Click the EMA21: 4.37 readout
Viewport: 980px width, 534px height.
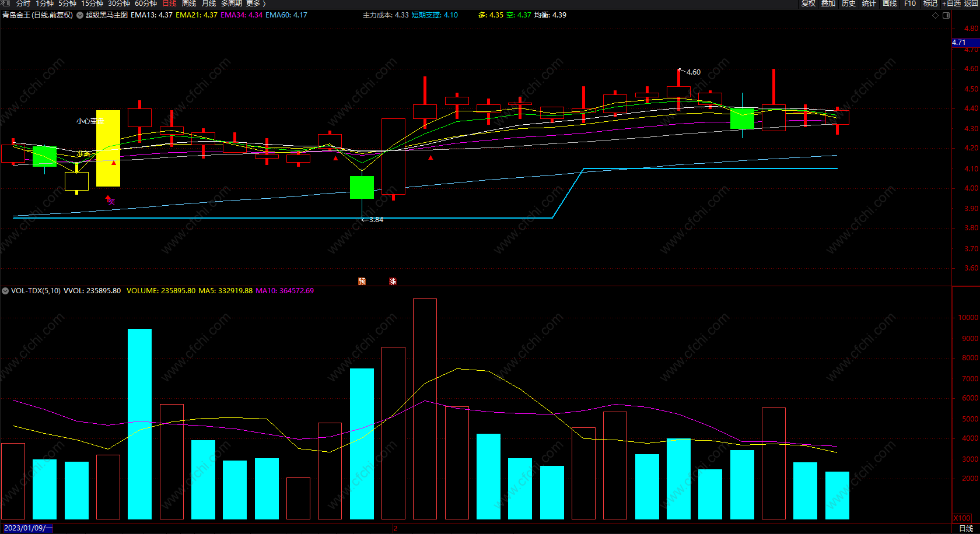coord(197,15)
